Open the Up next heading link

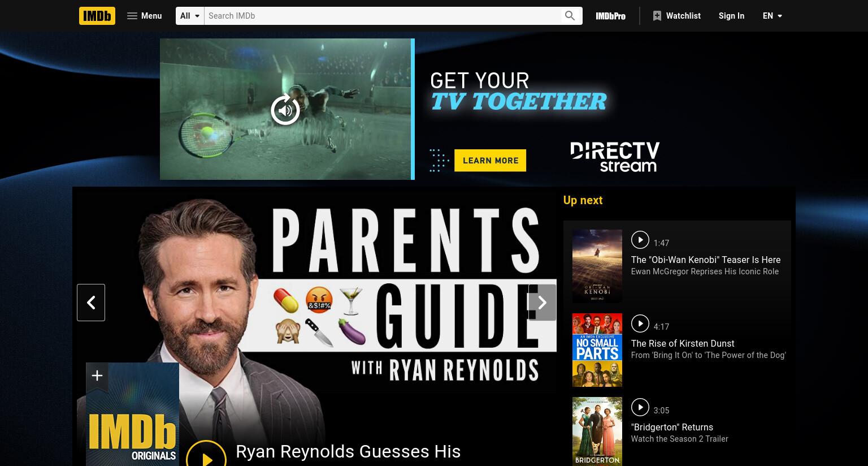click(x=583, y=200)
